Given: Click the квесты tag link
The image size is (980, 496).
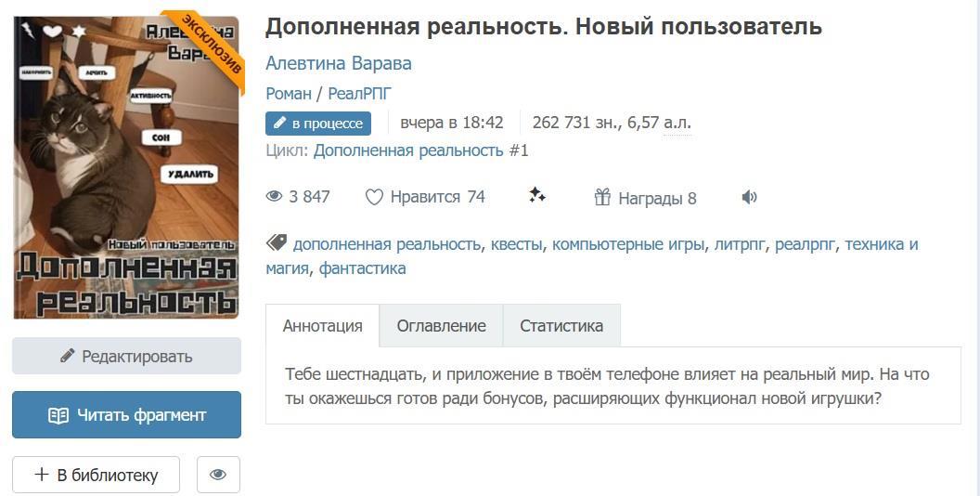Looking at the screenshot, I should (516, 244).
